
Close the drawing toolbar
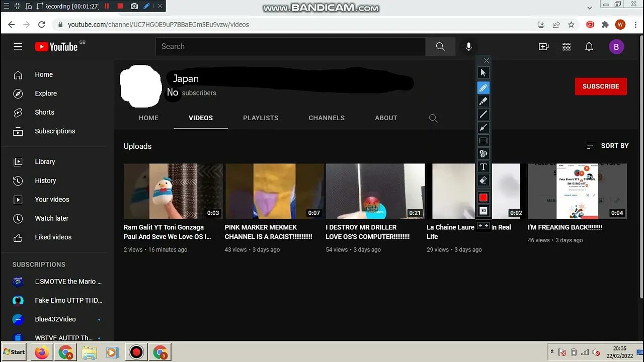pyautogui.click(x=486, y=60)
